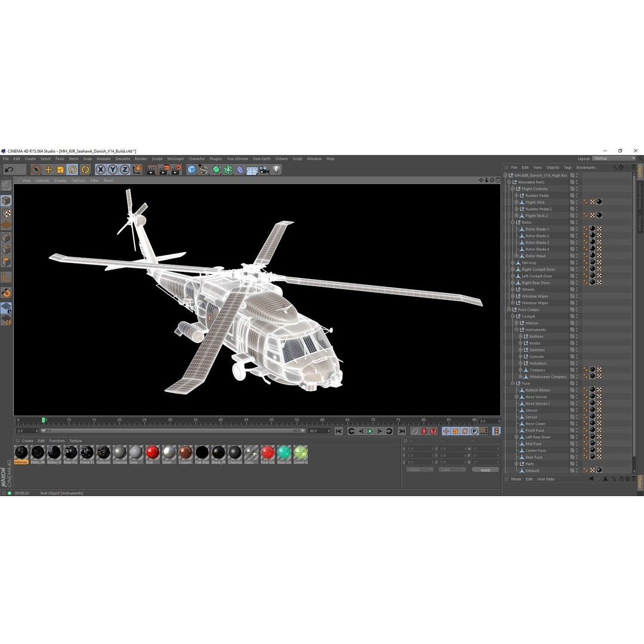This screenshot has height=644, width=644.
Task: Collapse the Flight Controls group
Action: [513, 189]
